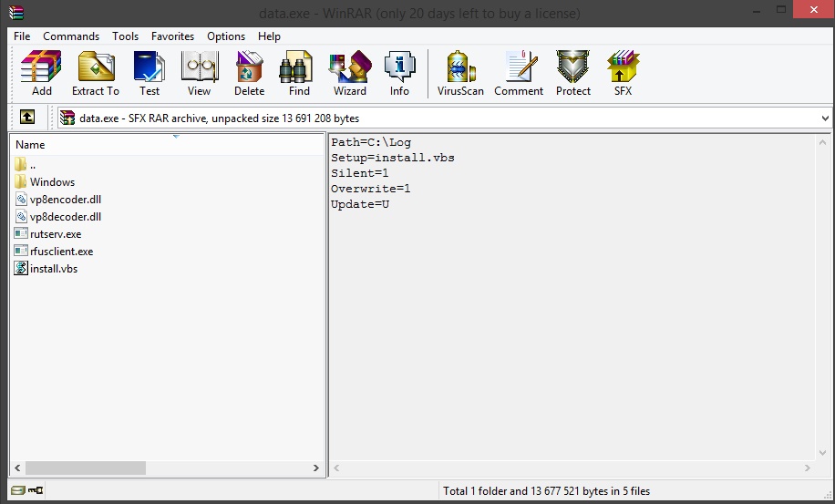Click the password key icon in status bar
Viewport: 835px width, 504px height.
[36, 491]
